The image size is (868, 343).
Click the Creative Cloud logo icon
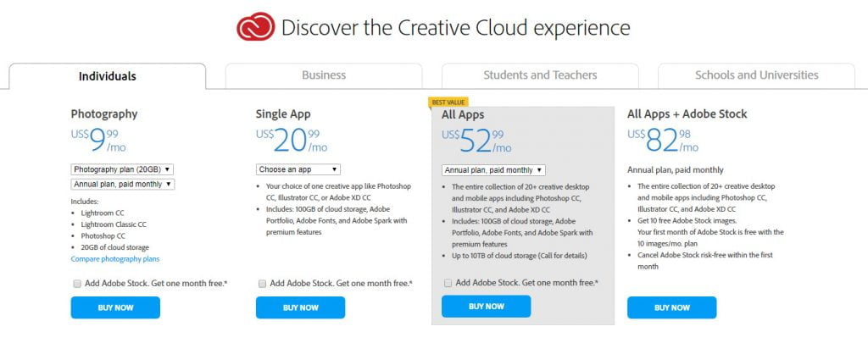pos(255,27)
